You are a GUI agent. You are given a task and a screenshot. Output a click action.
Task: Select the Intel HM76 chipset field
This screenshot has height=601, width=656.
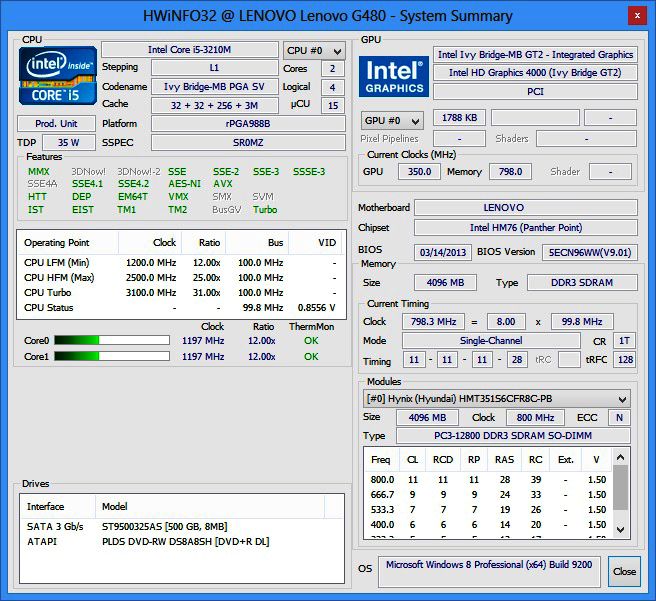(525, 228)
